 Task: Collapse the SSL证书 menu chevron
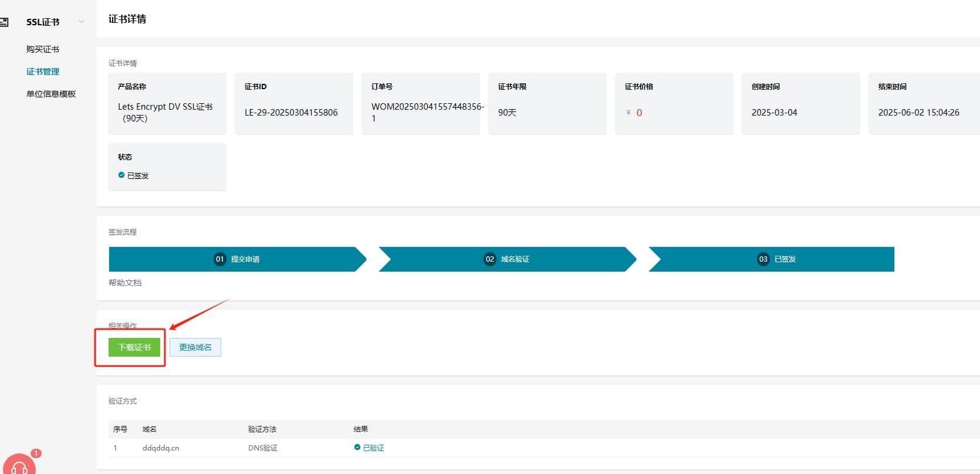click(x=82, y=22)
